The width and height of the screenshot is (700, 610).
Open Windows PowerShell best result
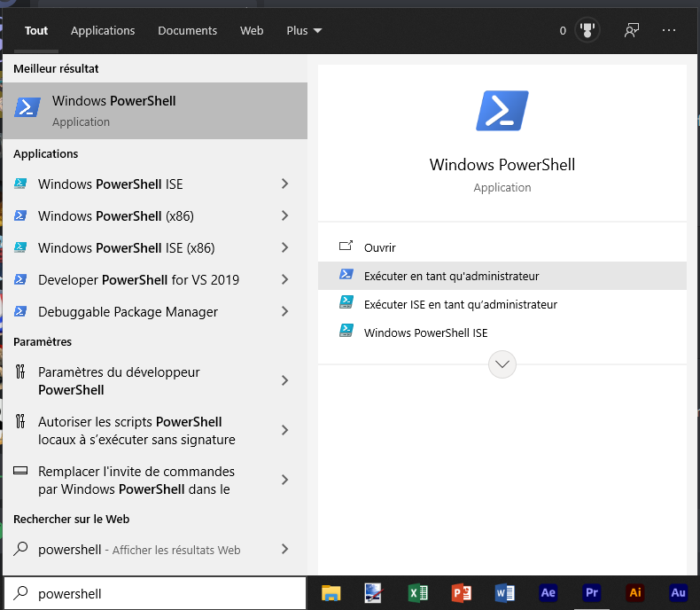pyautogui.click(x=155, y=110)
